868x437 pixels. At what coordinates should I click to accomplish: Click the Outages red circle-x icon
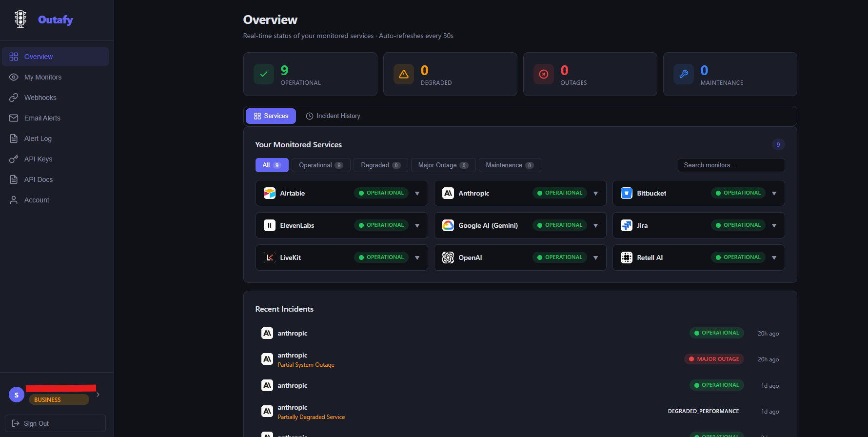544,74
